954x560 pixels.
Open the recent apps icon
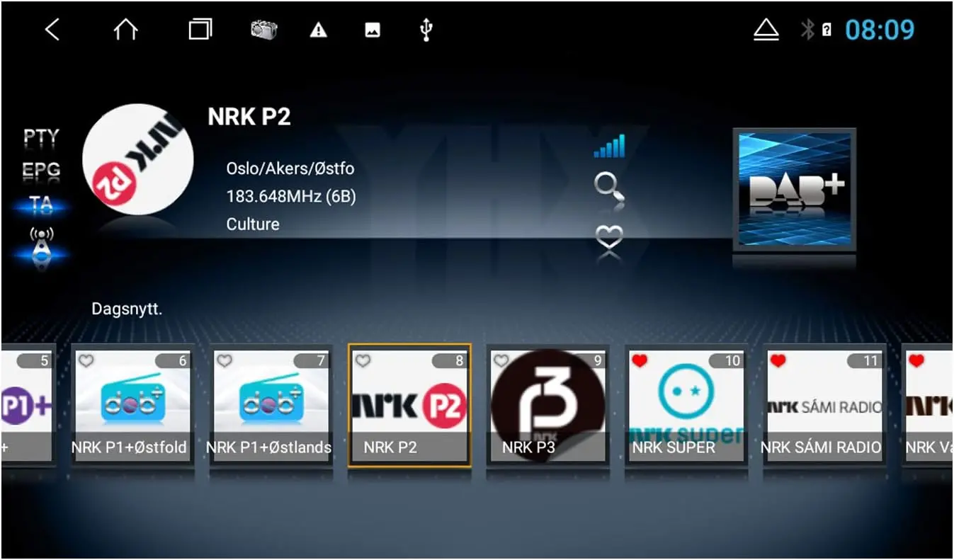[x=200, y=30]
